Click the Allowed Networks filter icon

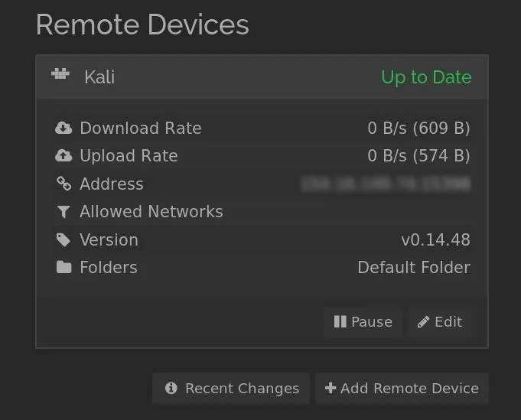pyautogui.click(x=63, y=212)
